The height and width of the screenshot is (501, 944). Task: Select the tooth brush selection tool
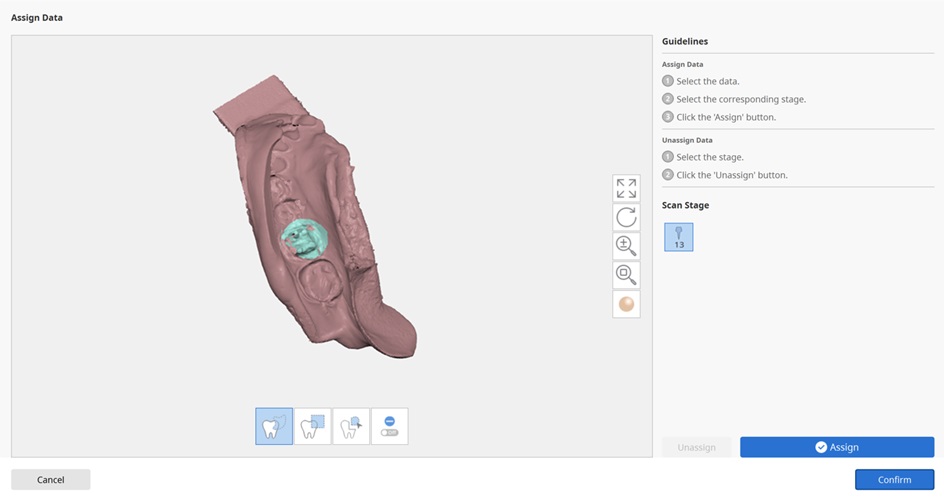(351, 426)
